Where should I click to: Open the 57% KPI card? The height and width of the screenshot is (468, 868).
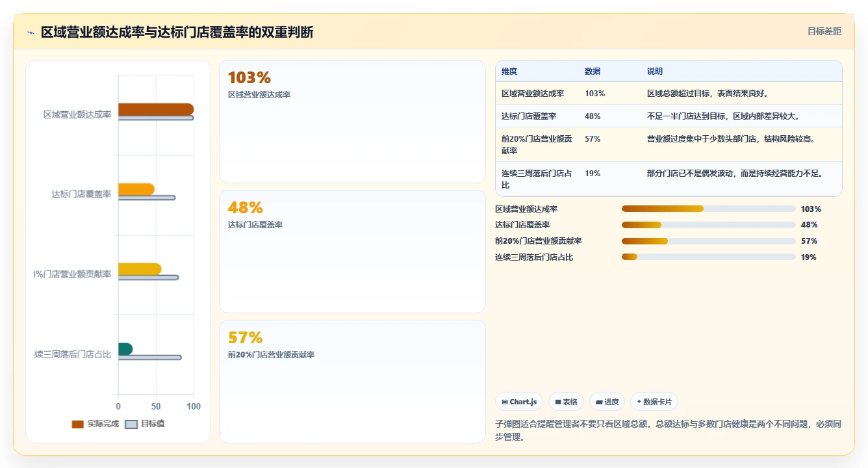(352, 382)
